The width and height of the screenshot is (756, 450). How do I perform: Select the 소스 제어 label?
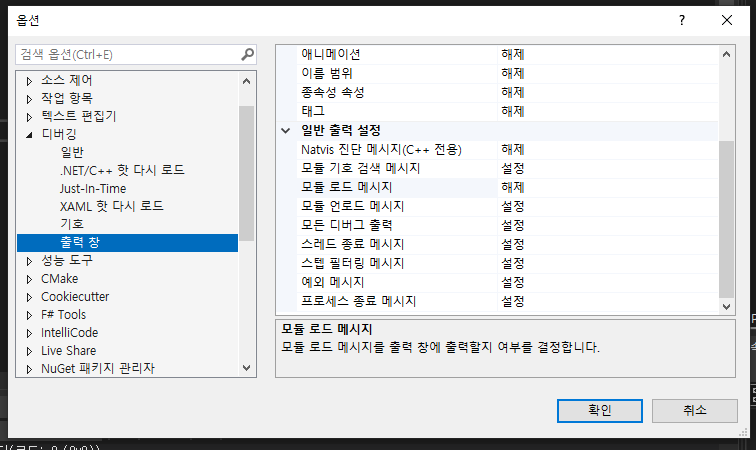coord(67,80)
